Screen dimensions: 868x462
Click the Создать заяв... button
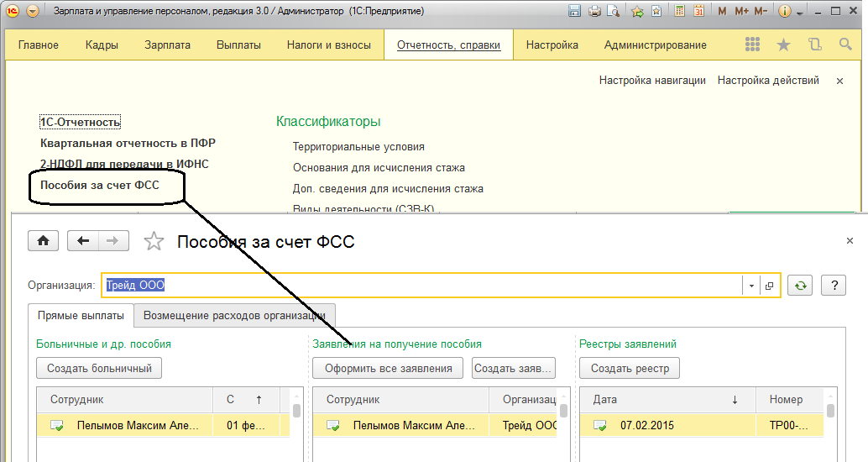(513, 368)
